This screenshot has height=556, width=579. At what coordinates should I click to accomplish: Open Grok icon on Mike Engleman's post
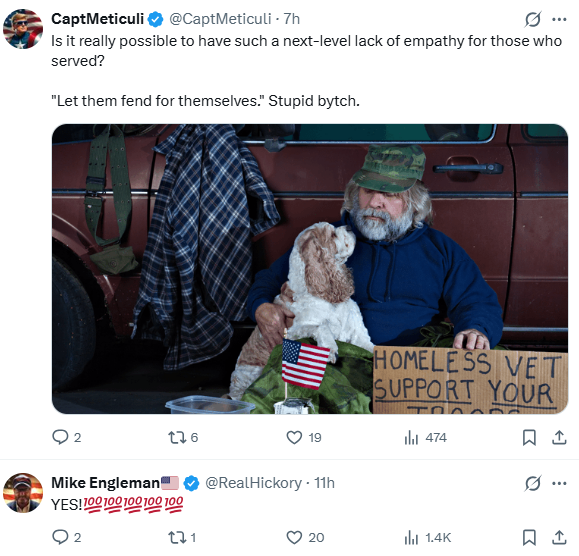[x=532, y=483]
